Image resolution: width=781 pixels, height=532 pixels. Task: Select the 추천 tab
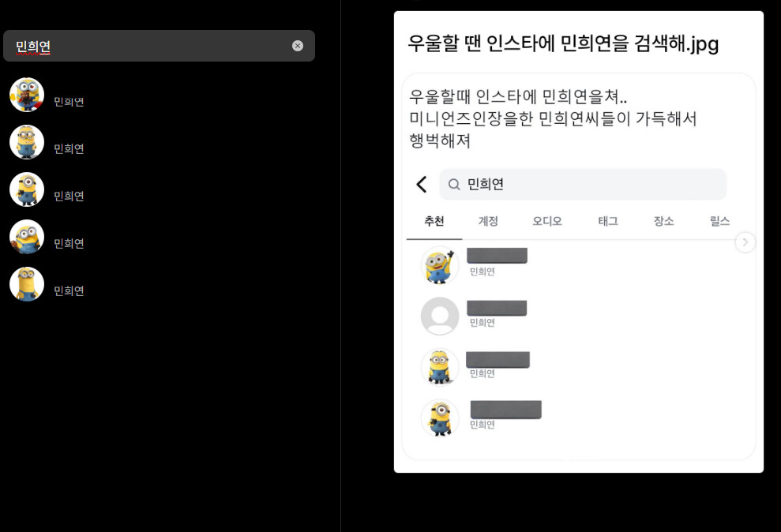click(x=434, y=221)
